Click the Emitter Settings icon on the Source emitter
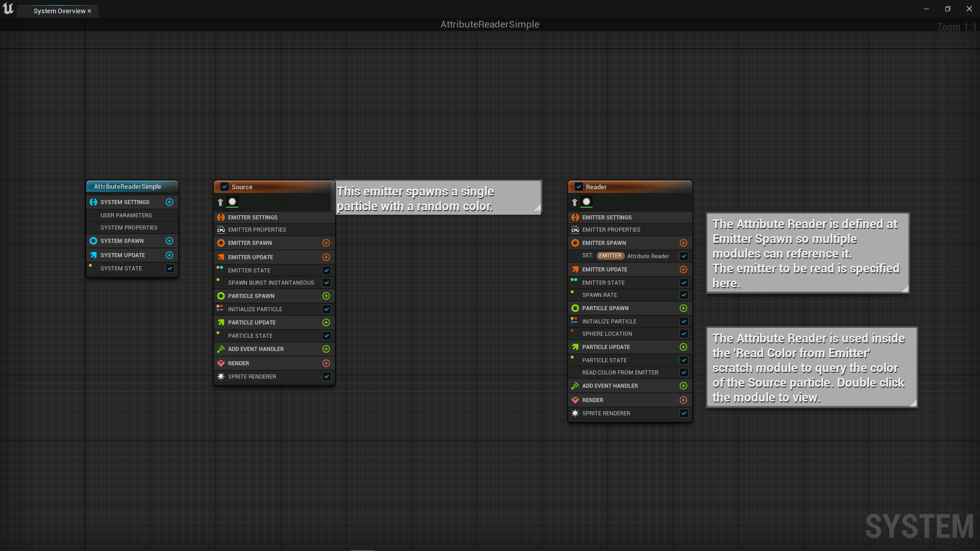Image resolution: width=980 pixels, height=551 pixels. pos(220,217)
